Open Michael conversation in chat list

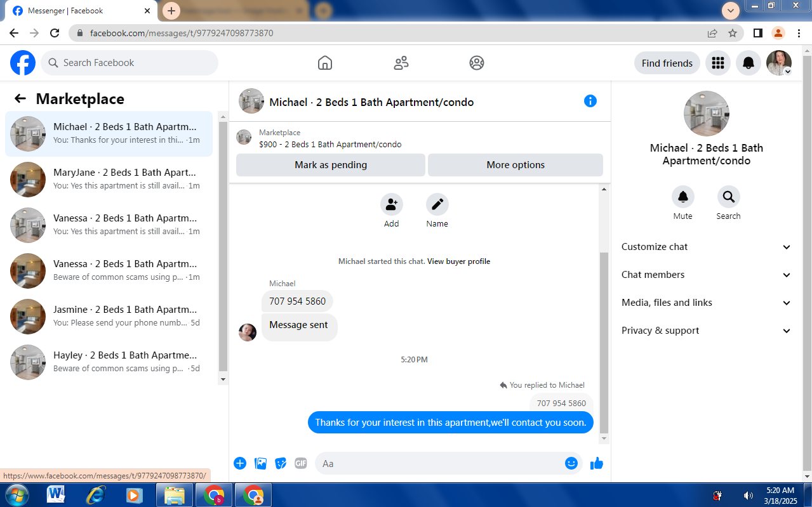pos(109,134)
